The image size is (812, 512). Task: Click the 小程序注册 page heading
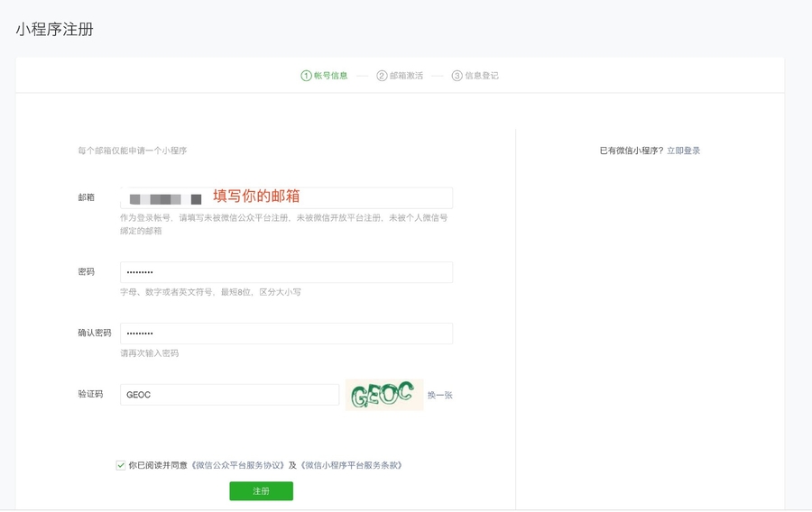tap(54, 30)
